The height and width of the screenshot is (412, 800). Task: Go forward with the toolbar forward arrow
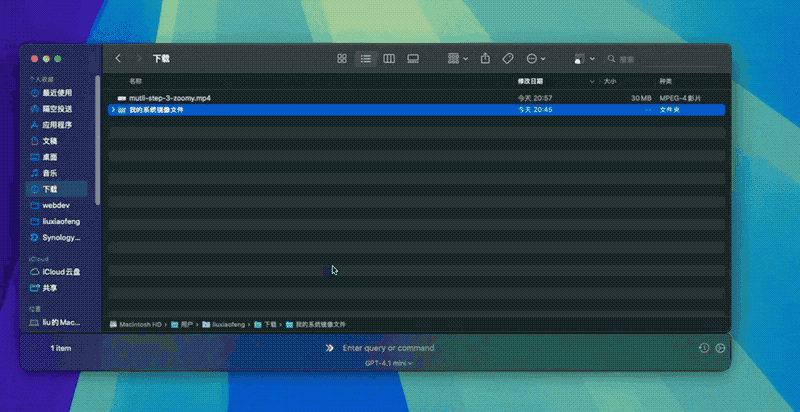138,59
